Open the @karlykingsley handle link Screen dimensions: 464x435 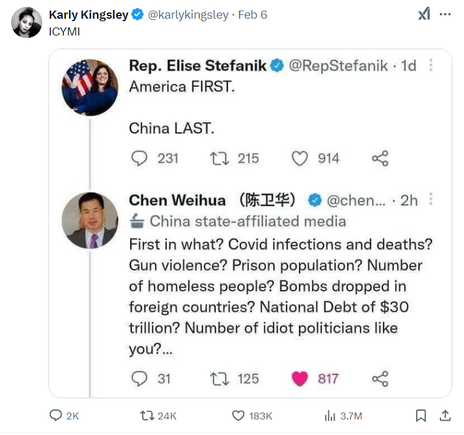(188, 15)
